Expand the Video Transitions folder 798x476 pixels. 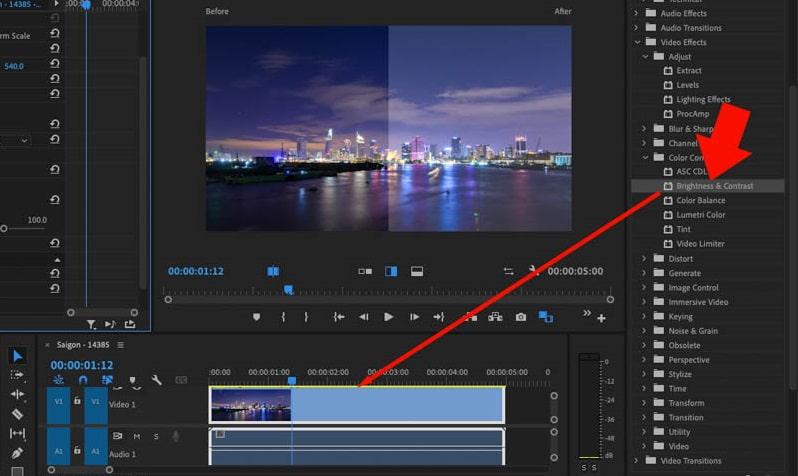coord(636,460)
